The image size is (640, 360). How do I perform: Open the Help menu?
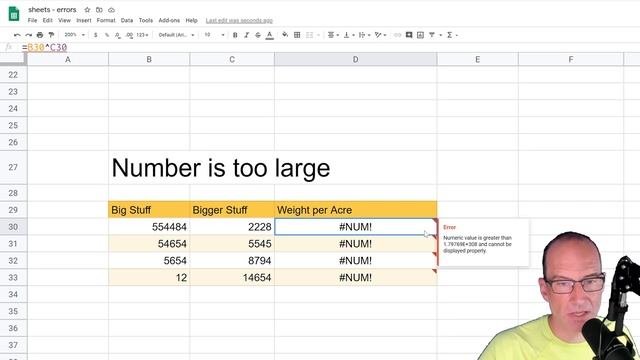tap(191, 20)
